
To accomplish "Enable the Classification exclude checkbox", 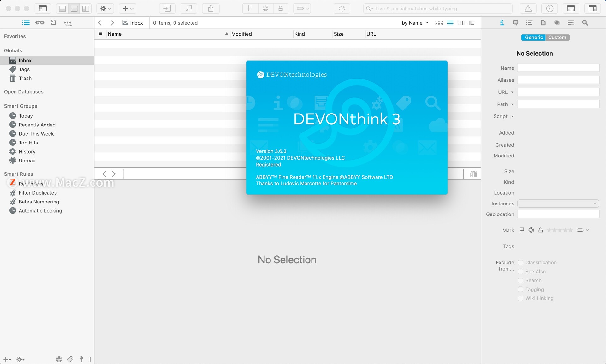I will click(x=520, y=262).
